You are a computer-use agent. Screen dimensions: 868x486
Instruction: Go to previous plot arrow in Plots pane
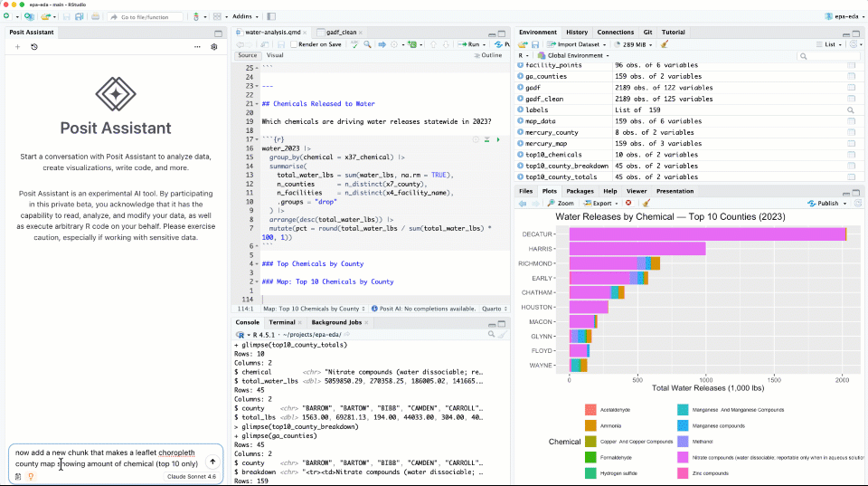click(x=523, y=204)
